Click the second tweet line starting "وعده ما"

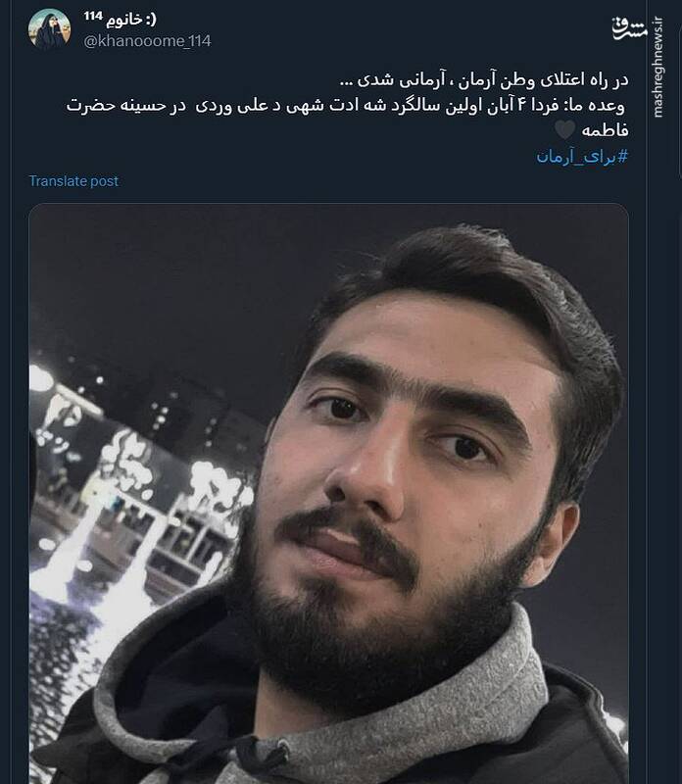pos(345,106)
